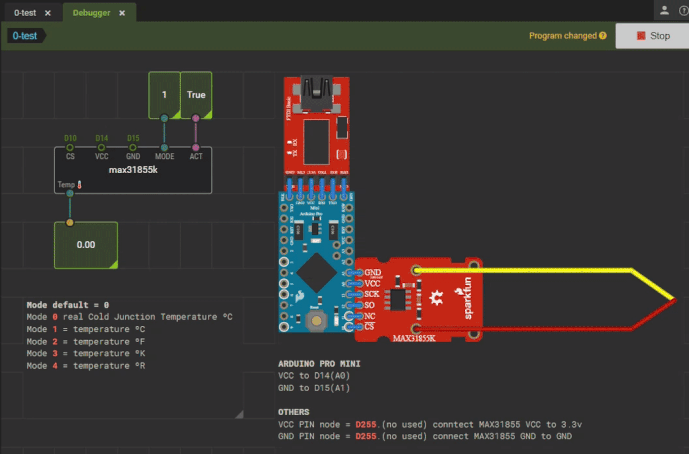Select the watch node showing 0.00

coord(86,245)
